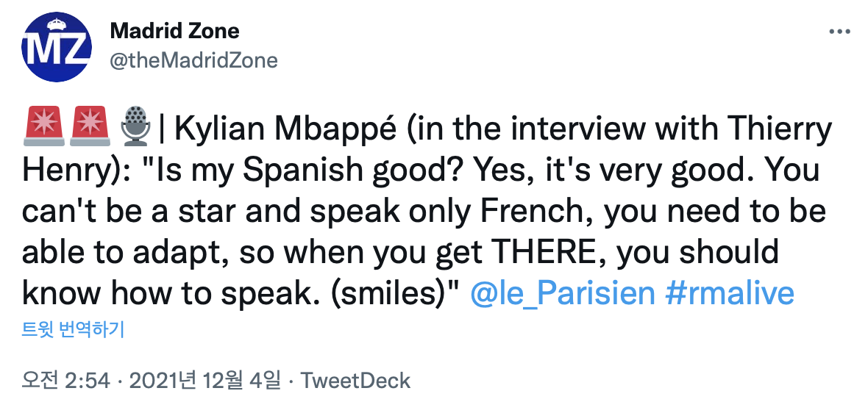Click the 오전 2:54 timestamp

click(x=66, y=381)
